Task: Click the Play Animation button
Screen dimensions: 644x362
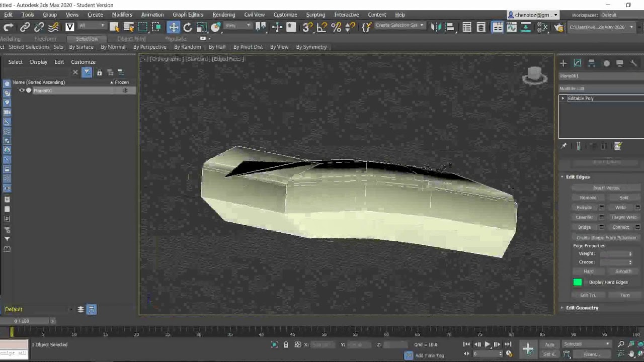Action: (x=487, y=344)
